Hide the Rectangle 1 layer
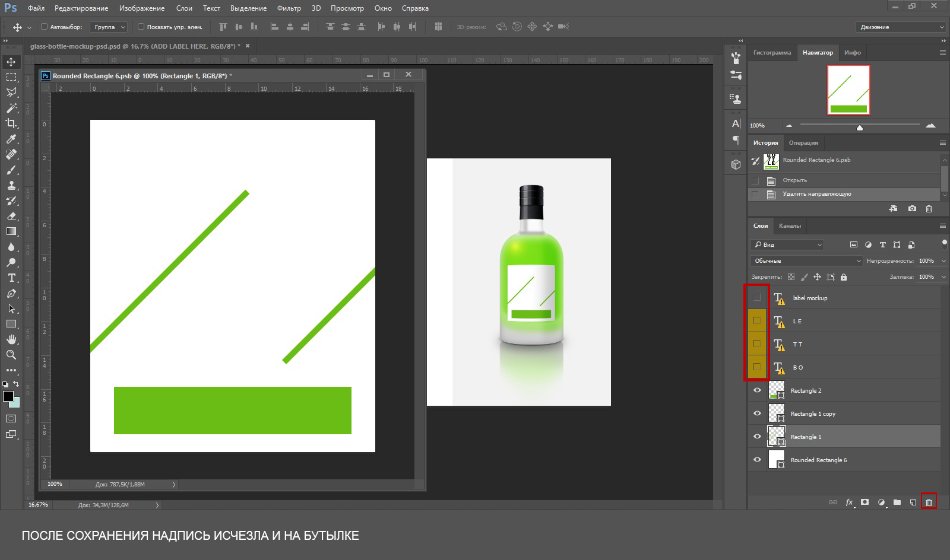Viewport: 950px width, 560px height. 757,437
